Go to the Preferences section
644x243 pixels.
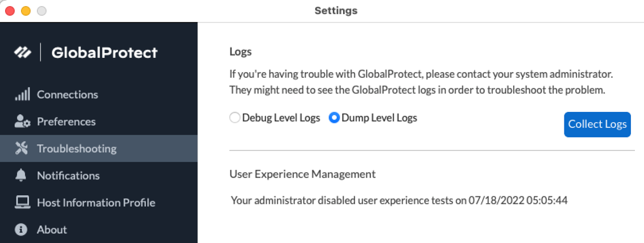pos(66,122)
